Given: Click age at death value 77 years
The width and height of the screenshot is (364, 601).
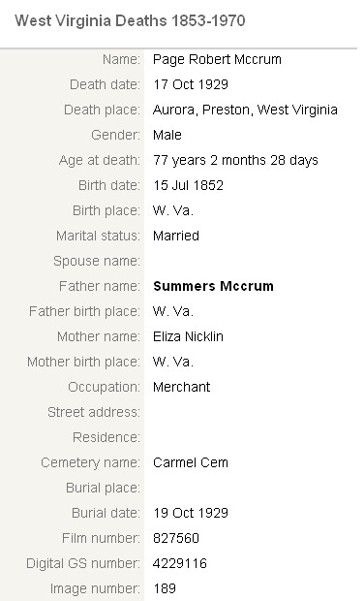Looking at the screenshot, I should pyautogui.click(x=235, y=160).
